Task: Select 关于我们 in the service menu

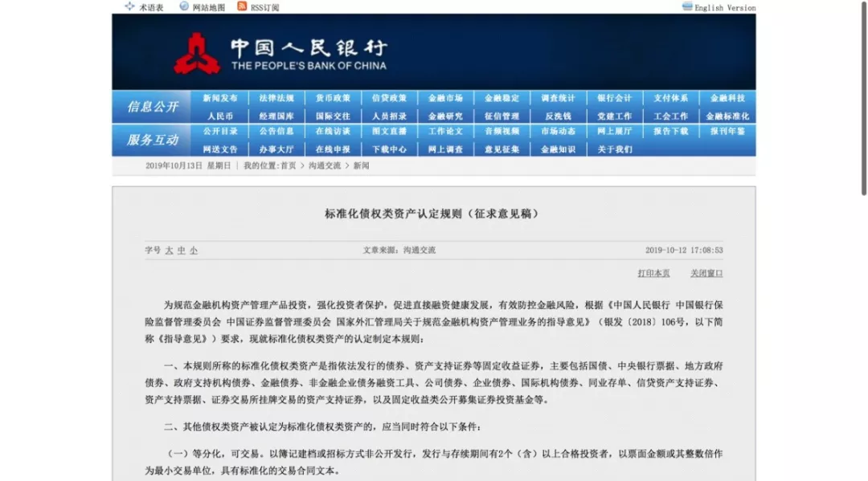Action: pyautogui.click(x=614, y=149)
